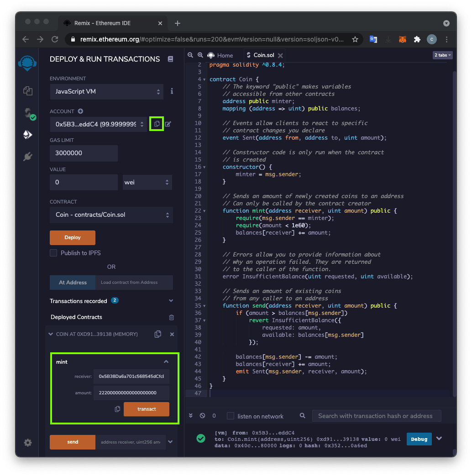Click the Debug button in terminal

coord(419,439)
